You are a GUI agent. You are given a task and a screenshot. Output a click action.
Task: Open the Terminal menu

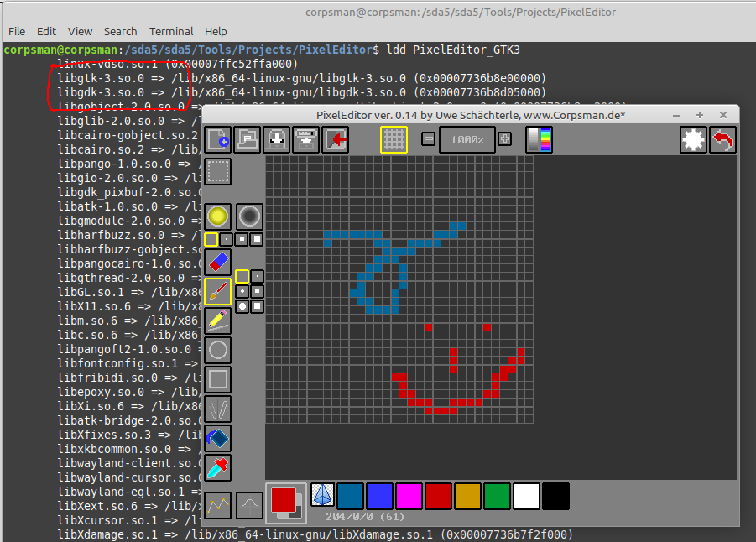click(171, 31)
